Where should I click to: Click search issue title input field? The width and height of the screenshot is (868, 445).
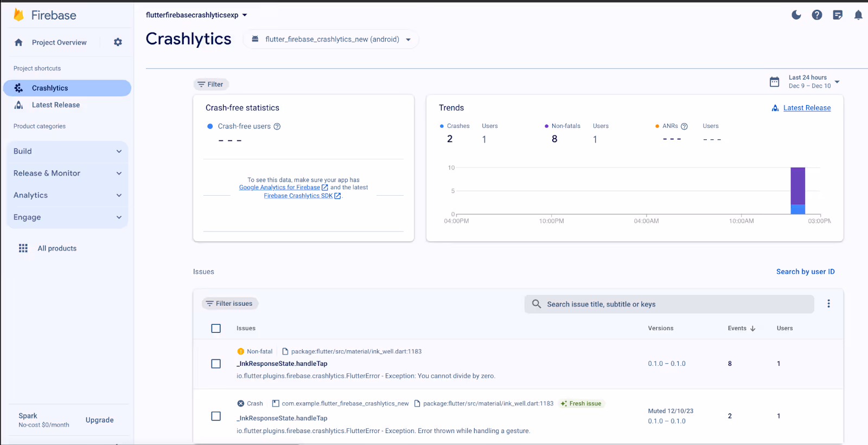coord(669,304)
